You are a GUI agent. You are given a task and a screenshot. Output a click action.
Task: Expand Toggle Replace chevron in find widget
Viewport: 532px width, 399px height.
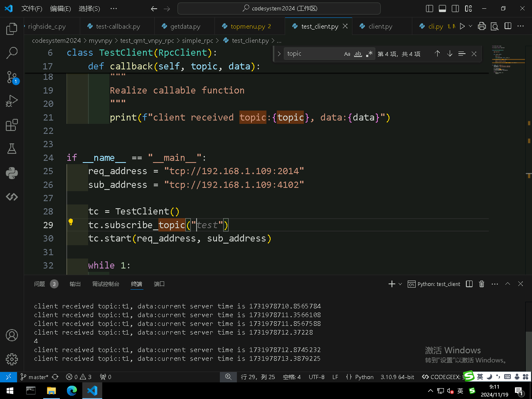pyautogui.click(x=279, y=54)
